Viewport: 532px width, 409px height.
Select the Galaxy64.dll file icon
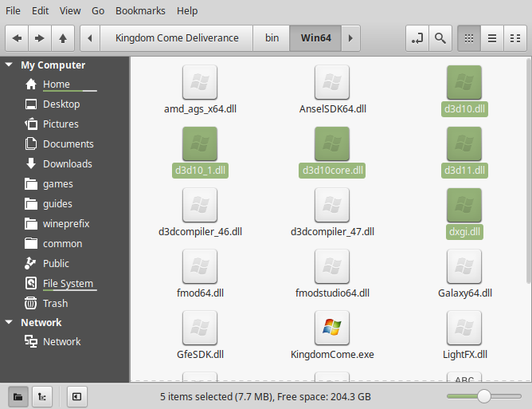[464, 266]
